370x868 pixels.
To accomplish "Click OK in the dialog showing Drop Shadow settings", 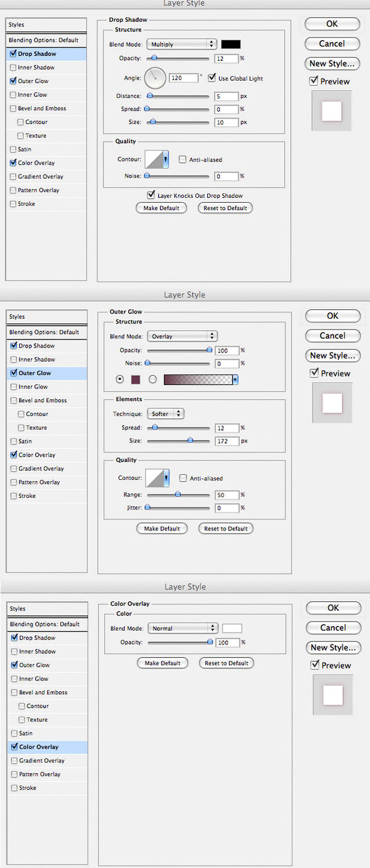I will [x=332, y=23].
